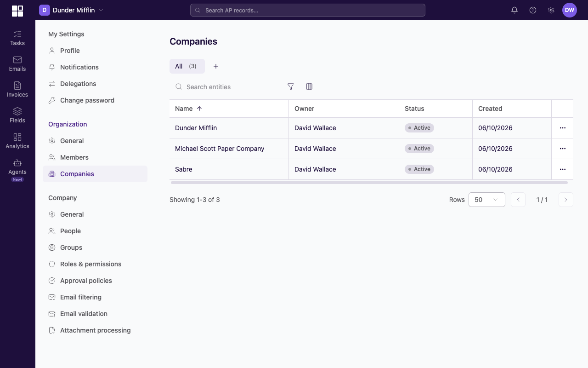
Task: Go to Invoices section
Action: point(17,89)
